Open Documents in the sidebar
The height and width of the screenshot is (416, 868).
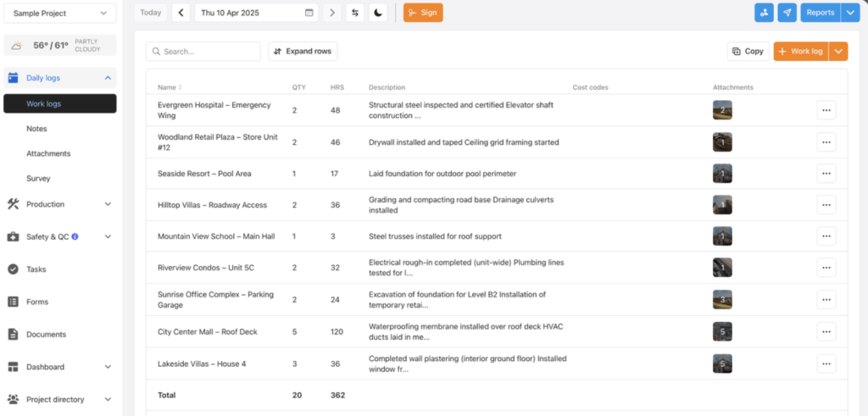point(46,335)
